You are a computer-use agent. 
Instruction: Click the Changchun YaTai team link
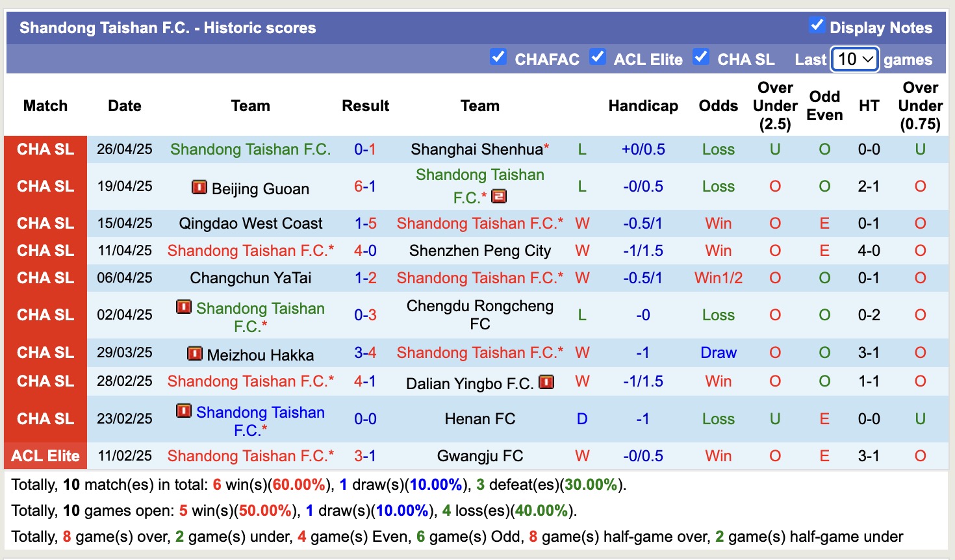point(251,277)
